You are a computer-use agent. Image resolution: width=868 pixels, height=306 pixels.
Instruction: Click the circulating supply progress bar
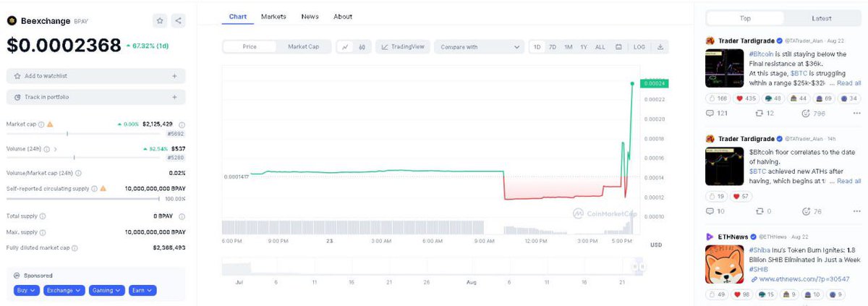coord(83,198)
